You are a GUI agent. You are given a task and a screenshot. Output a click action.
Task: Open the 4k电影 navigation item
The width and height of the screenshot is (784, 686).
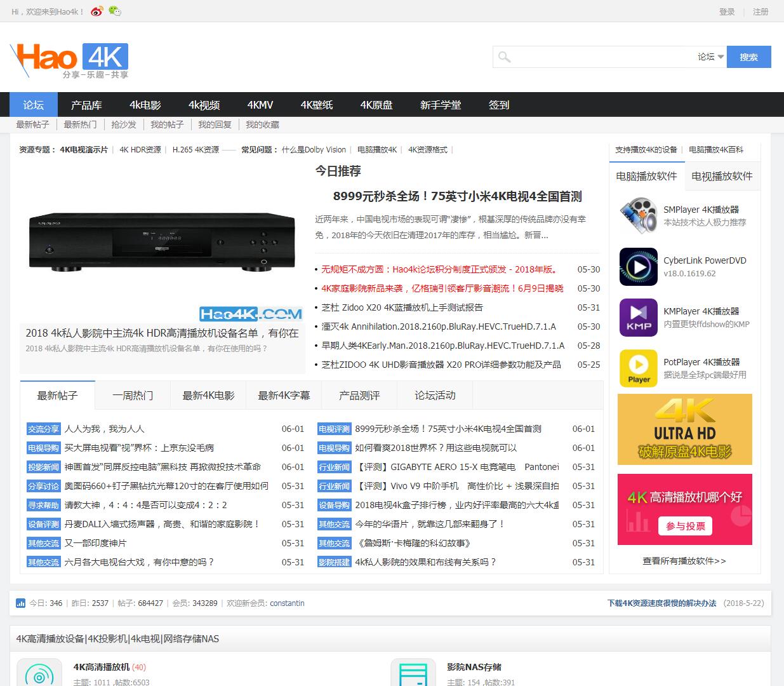click(x=145, y=105)
